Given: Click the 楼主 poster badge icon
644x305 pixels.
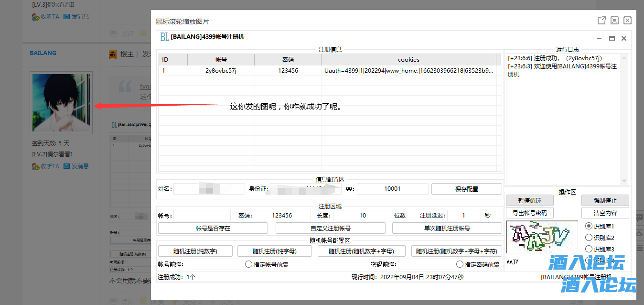Looking at the screenshot, I should coord(113,54).
